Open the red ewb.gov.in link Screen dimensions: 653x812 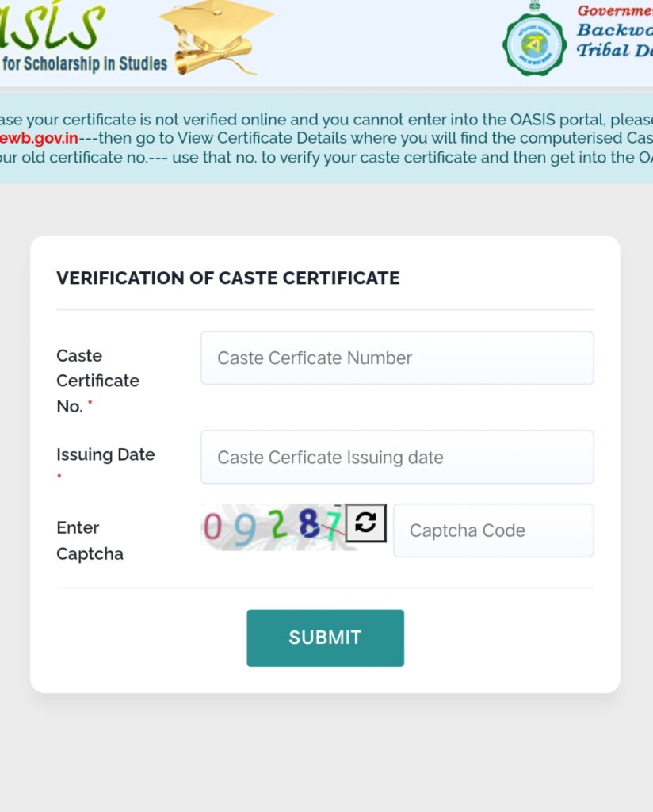pyautogui.click(x=40, y=138)
